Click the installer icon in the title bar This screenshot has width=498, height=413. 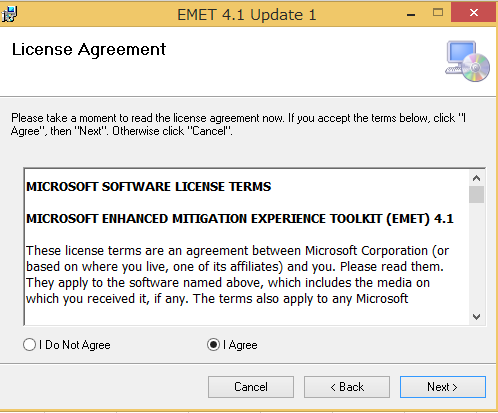pyautogui.click(x=9, y=14)
